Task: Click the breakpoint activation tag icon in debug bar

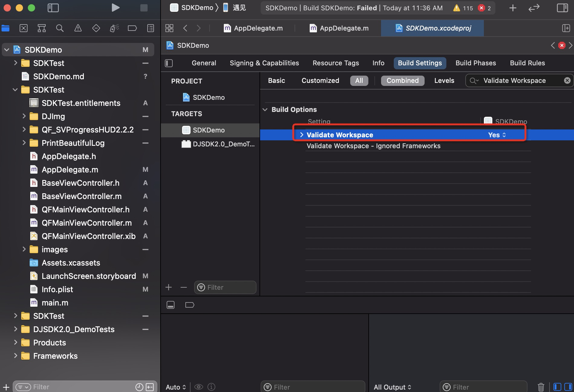Action: pyautogui.click(x=190, y=305)
